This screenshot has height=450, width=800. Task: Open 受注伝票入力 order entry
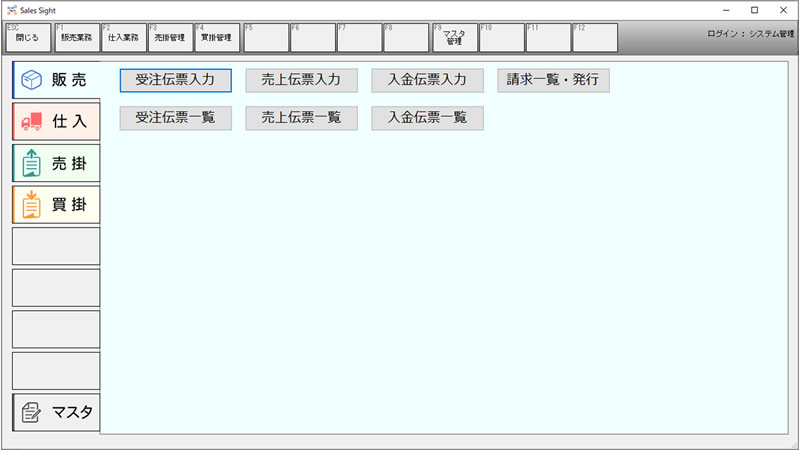[175, 80]
